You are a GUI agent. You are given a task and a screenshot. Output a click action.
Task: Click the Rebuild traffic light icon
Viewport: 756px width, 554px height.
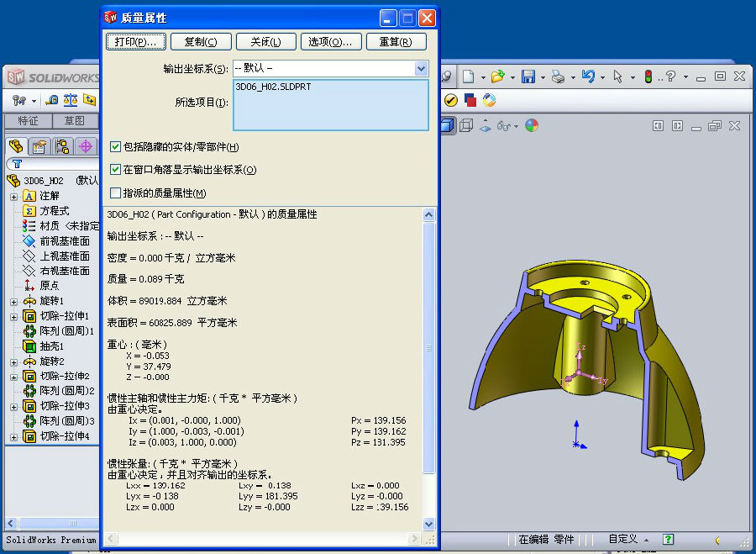coord(648,77)
